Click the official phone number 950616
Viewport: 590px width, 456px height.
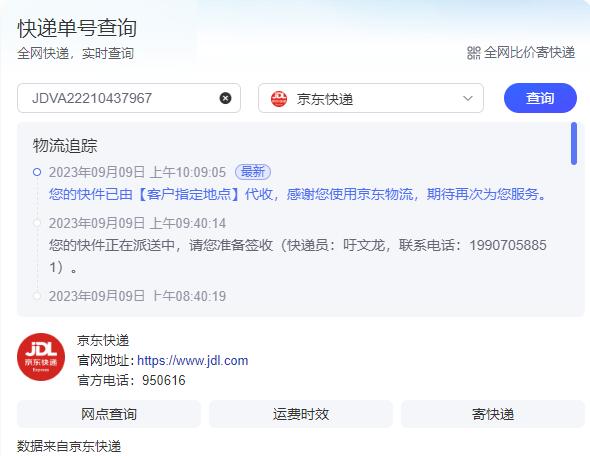(x=164, y=380)
